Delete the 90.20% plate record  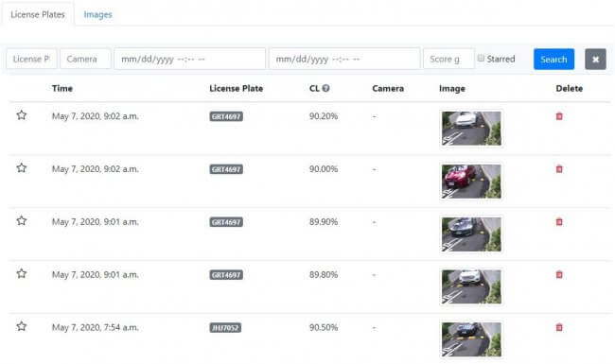(x=559, y=116)
